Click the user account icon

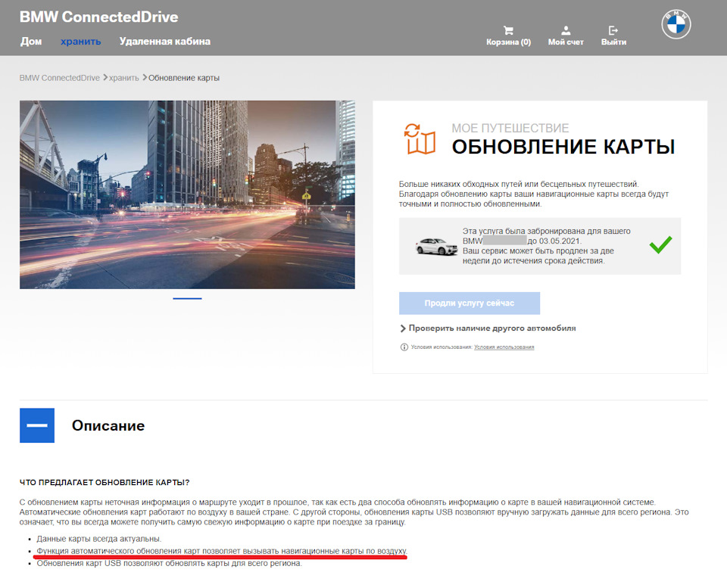566,30
